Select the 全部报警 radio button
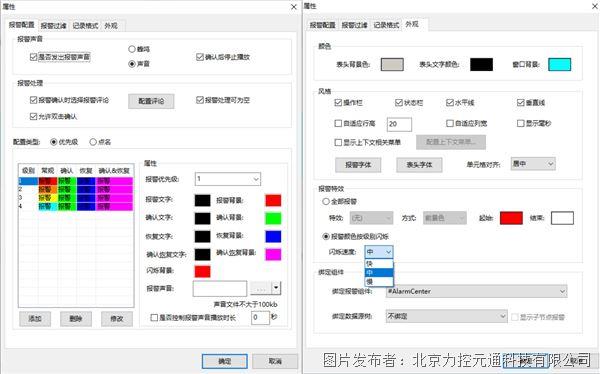This screenshot has height=374, width=600. [326, 201]
